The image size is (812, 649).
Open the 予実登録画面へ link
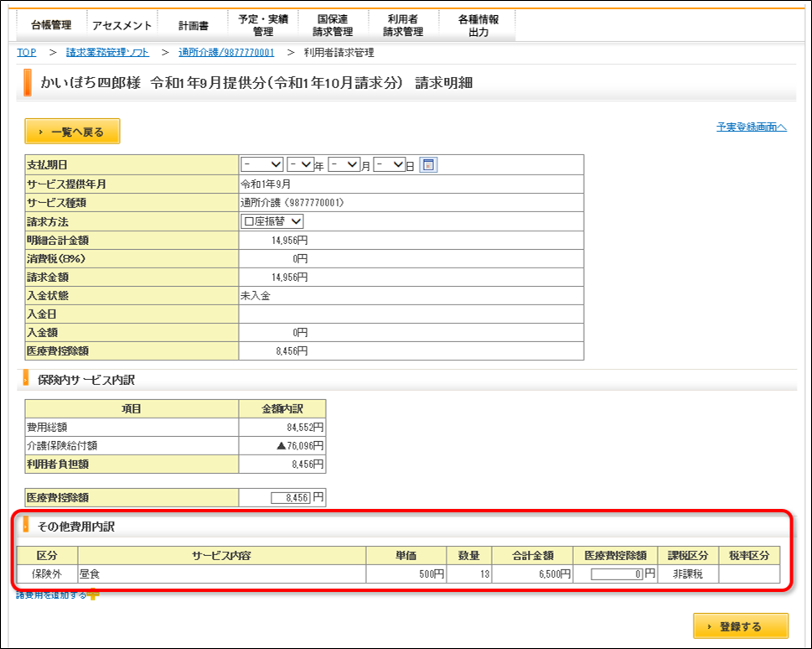tap(752, 127)
